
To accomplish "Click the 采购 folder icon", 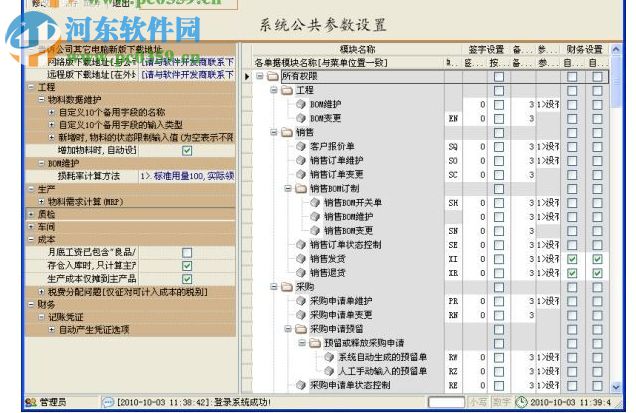I will 287,287.
